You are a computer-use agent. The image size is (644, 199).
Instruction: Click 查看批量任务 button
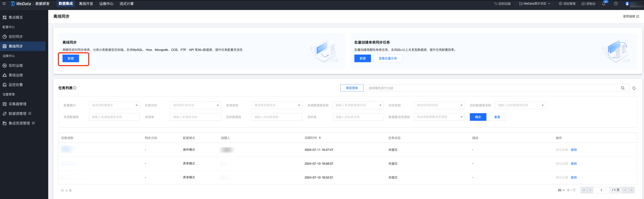(x=388, y=59)
